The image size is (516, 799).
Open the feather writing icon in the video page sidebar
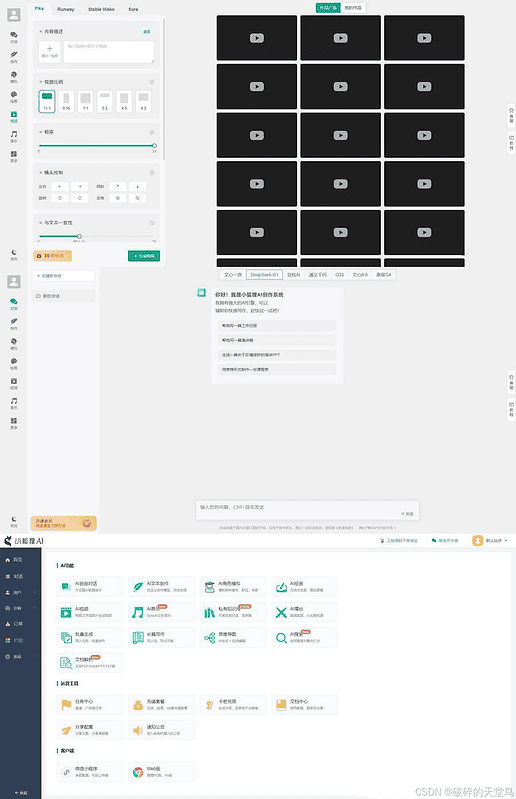tap(14, 56)
